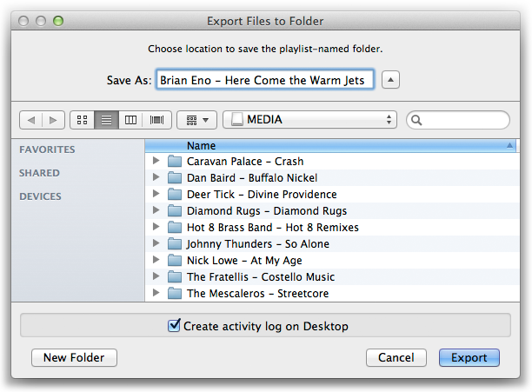The image size is (532, 392).
Task: Go back with the left arrow button
Action: [x=31, y=120]
